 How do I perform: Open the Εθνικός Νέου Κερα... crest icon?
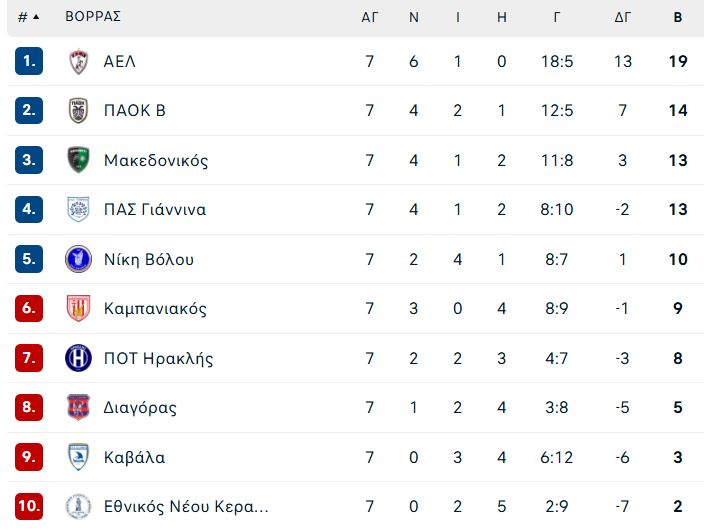[79, 506]
